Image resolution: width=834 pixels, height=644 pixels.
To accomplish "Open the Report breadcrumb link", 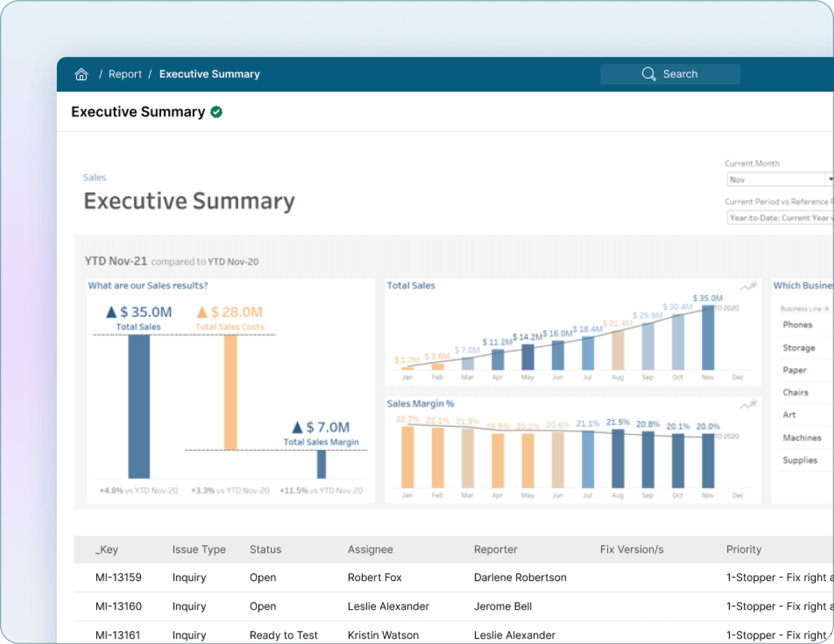I will [125, 73].
